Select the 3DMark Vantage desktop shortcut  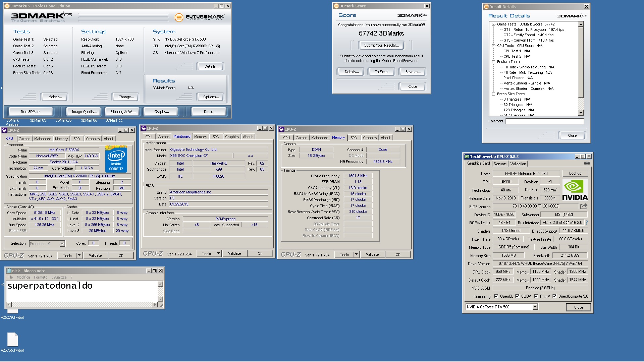[x=12, y=122]
